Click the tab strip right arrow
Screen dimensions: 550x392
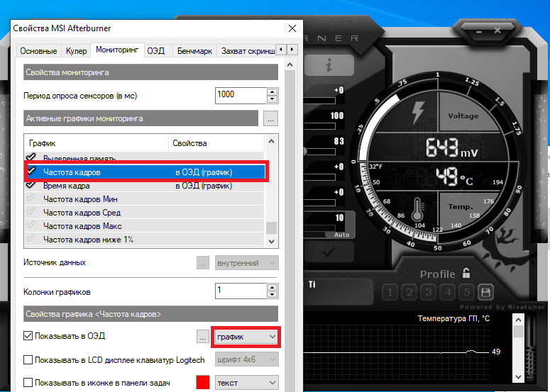(292, 50)
